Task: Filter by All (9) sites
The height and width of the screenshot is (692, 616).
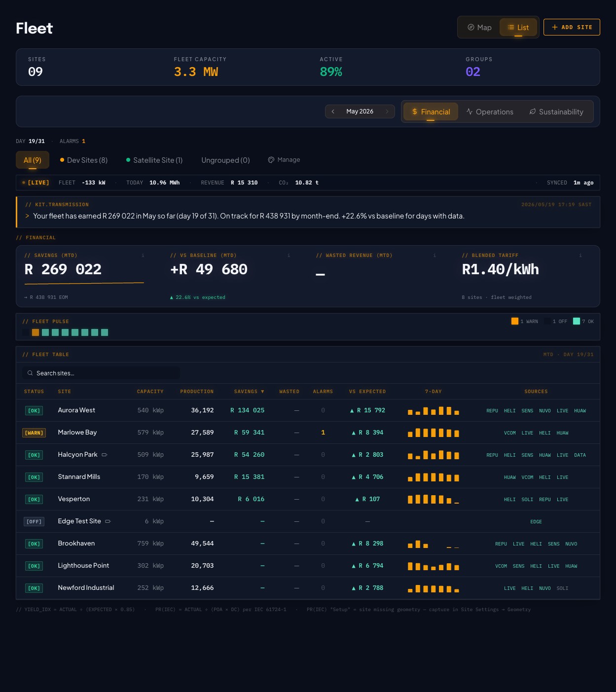Action: point(33,160)
